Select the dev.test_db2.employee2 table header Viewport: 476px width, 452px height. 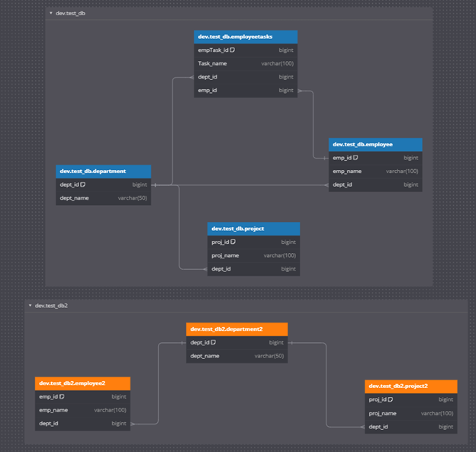pyautogui.click(x=82, y=383)
